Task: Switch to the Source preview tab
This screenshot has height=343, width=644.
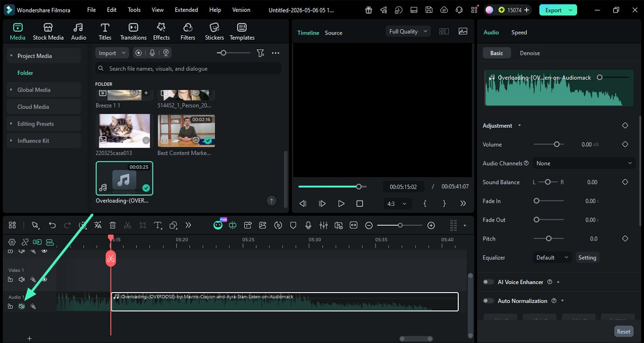Action: point(333,33)
